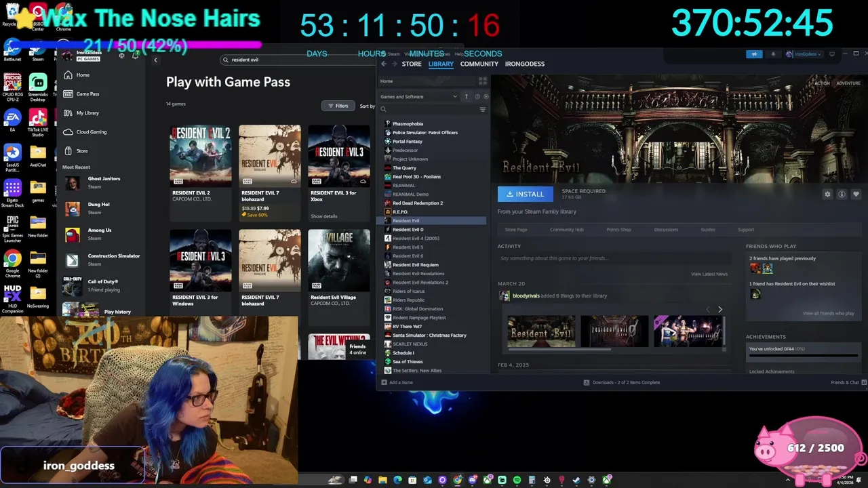Click Steam back navigation arrow
868x488 pixels.
[384, 64]
